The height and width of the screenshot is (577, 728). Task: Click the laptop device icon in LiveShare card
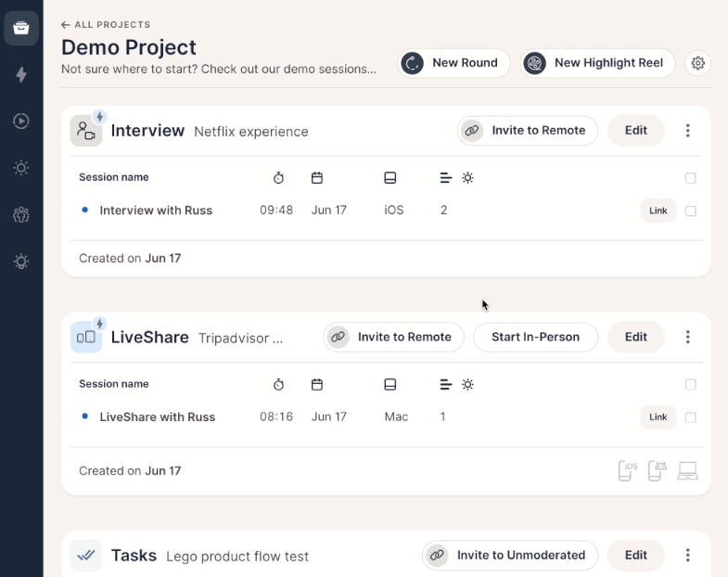click(x=687, y=471)
